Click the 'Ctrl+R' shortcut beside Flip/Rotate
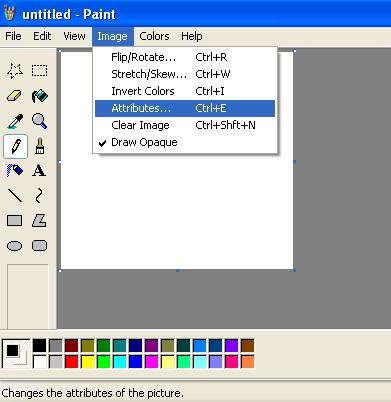This screenshot has height=402, width=391. tap(211, 57)
